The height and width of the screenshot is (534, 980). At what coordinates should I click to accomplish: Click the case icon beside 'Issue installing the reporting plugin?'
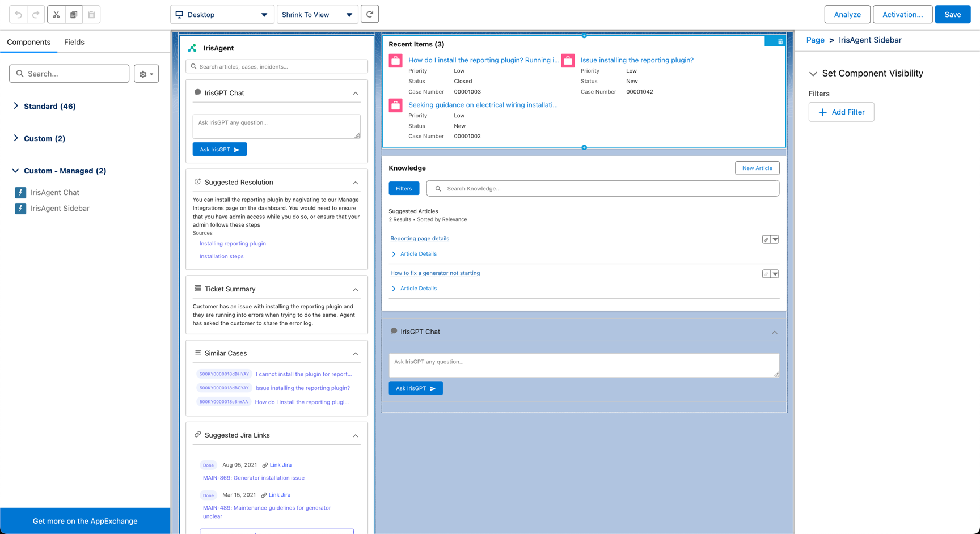tap(568, 61)
